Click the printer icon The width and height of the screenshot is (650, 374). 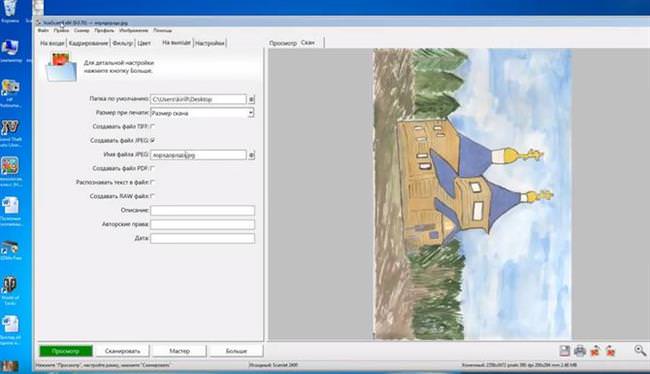(580, 351)
